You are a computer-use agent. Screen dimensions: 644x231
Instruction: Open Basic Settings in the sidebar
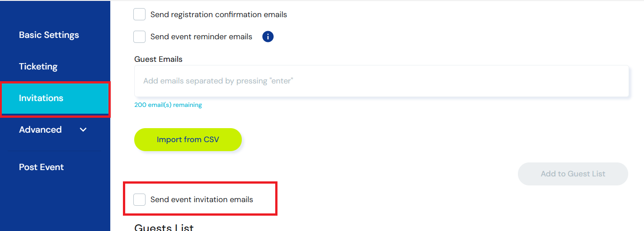[x=49, y=35]
